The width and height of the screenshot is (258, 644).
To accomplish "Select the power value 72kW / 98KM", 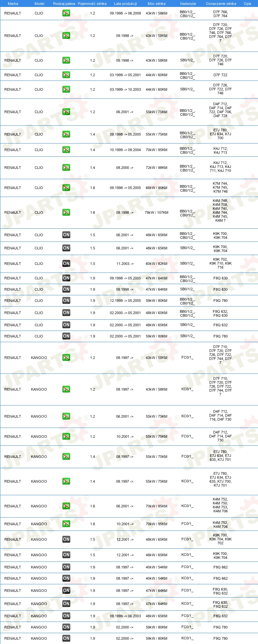I will point(157,168).
